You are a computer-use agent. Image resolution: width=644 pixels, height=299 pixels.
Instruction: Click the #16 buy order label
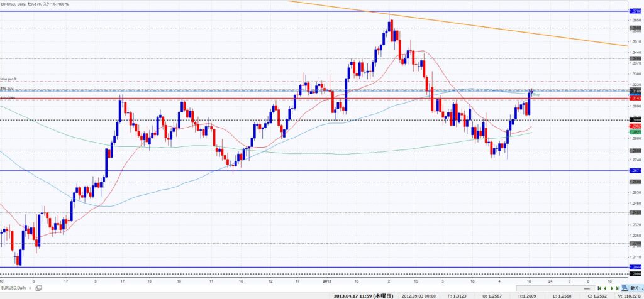8,89
